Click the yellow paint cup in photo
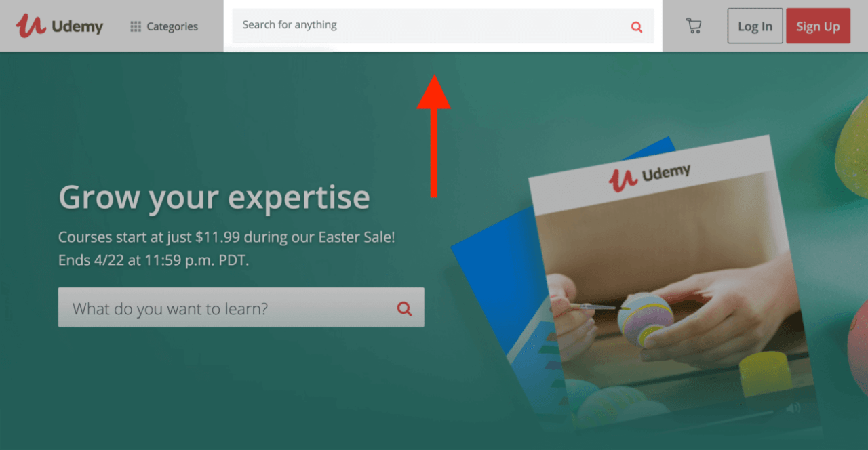This screenshot has width=868, height=450. point(765,374)
